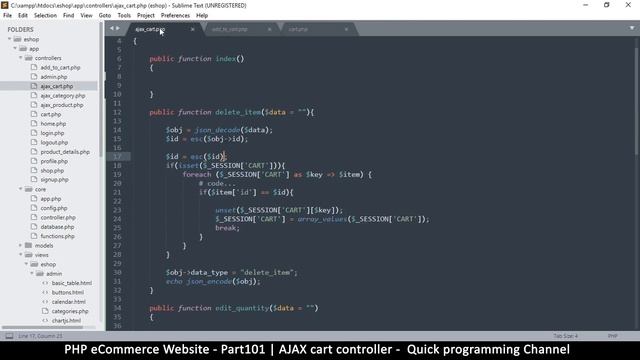
Task: Click file icon beside ajax_category.php
Action: (34, 96)
